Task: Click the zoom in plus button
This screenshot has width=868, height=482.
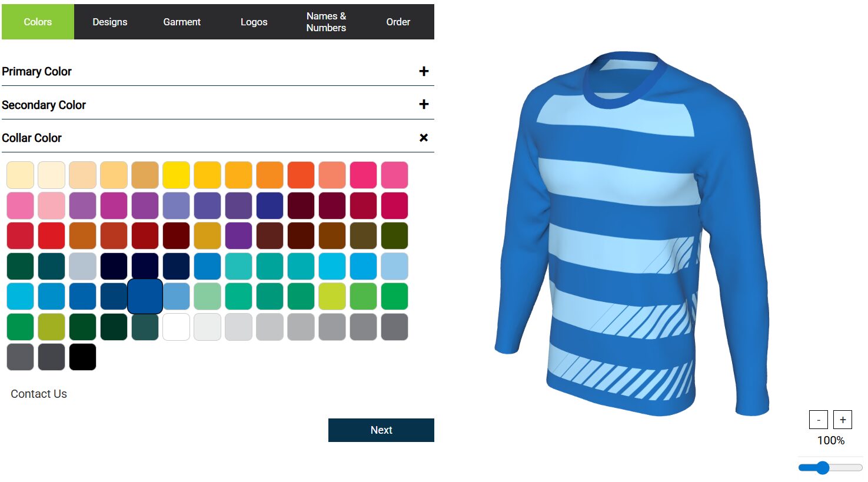Action: click(x=843, y=420)
